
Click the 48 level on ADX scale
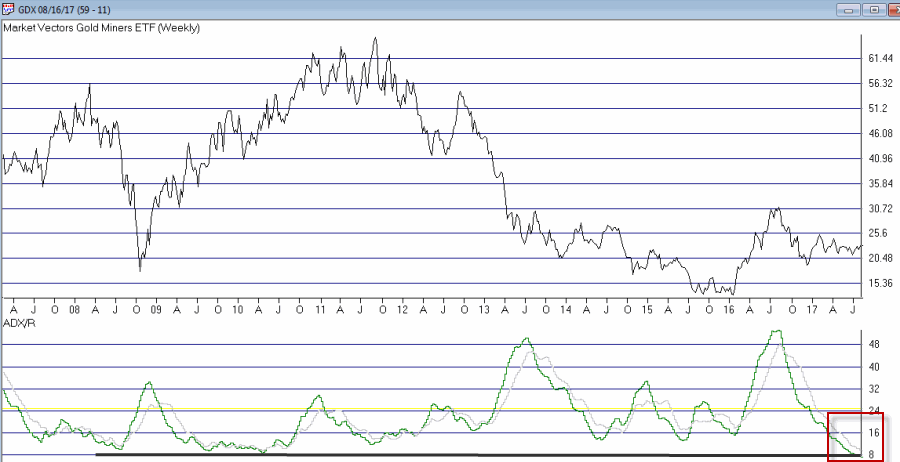click(x=875, y=345)
